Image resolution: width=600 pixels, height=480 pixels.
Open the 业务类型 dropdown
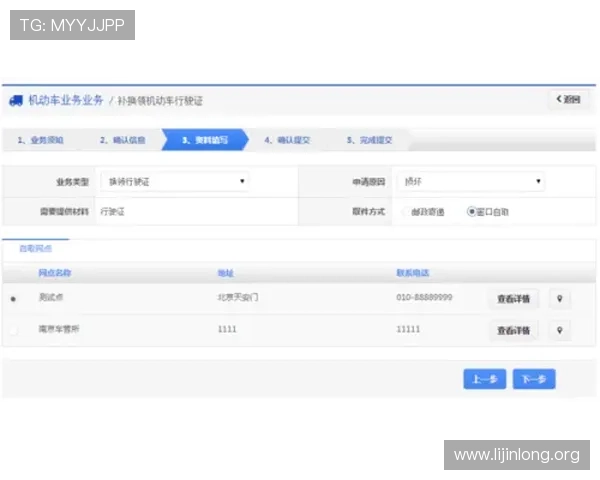click(x=175, y=181)
